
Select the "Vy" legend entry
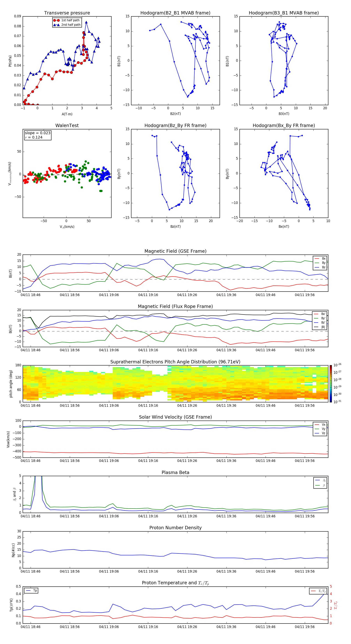pyautogui.click(x=320, y=429)
